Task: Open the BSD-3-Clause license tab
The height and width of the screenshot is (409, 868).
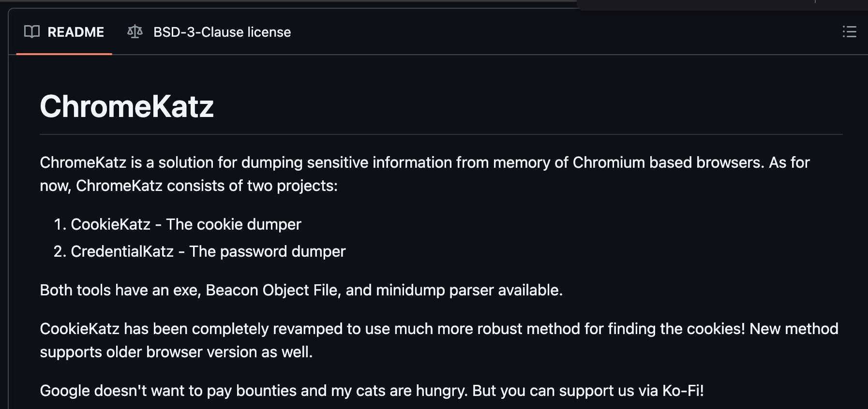Action: tap(222, 32)
